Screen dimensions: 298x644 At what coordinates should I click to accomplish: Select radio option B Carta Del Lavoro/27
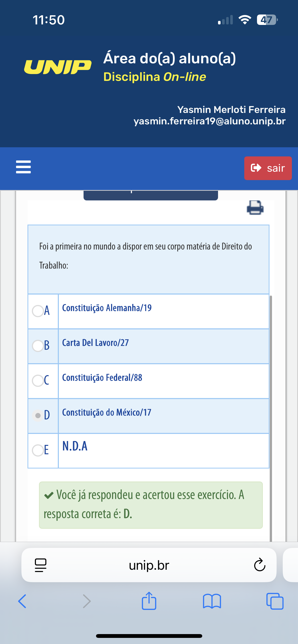(x=38, y=346)
